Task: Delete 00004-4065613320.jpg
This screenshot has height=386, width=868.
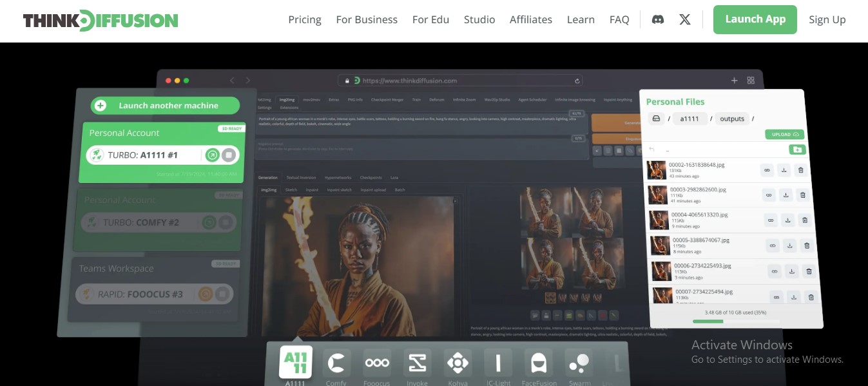Action: tap(804, 220)
